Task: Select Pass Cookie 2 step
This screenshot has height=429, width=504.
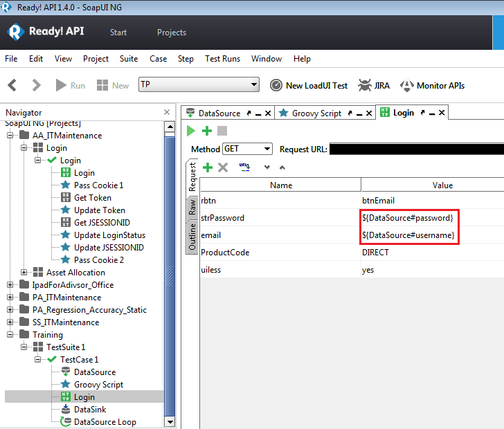Action: click(99, 260)
